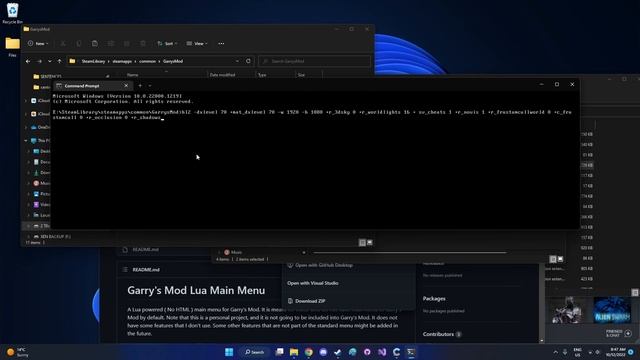This screenshot has width=640, height=360.
Task: Show hidden system tray icons chevron
Action: pos(556,352)
